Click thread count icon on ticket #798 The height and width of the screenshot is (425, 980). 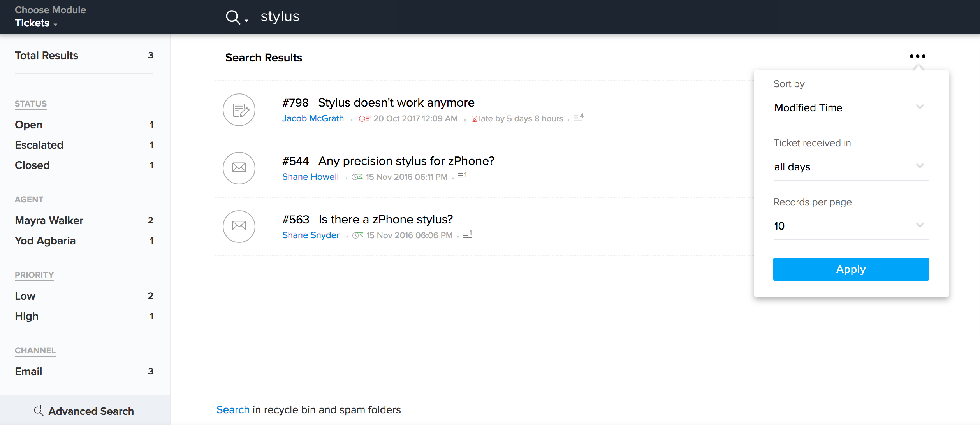[578, 118]
